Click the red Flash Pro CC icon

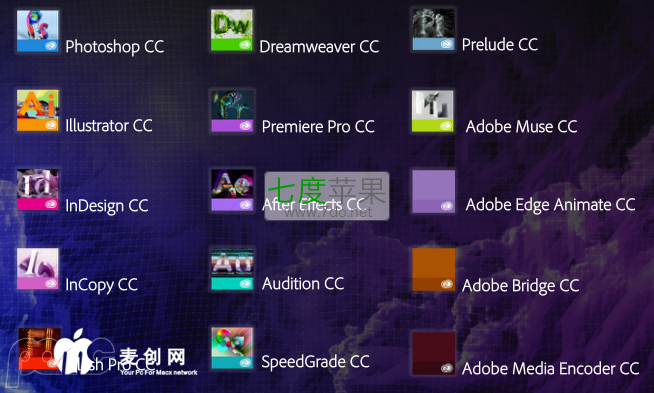coord(40,349)
